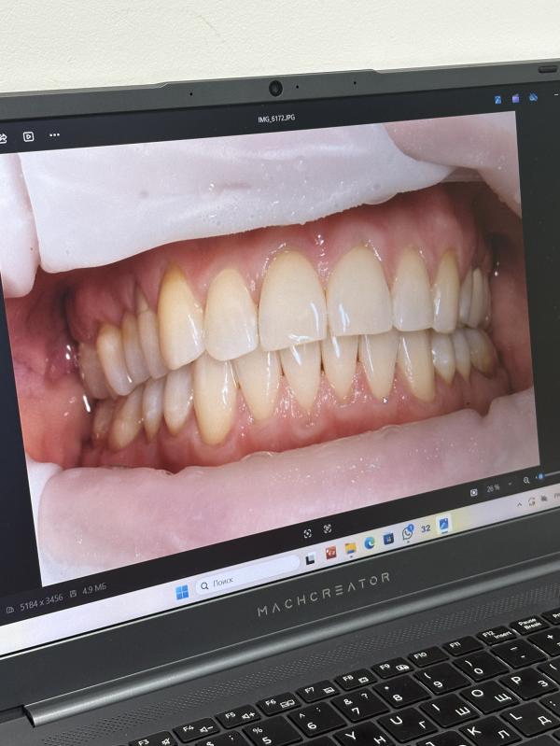
Task: Click the 5184 x 3456 image dimensions info
Action: [42, 598]
